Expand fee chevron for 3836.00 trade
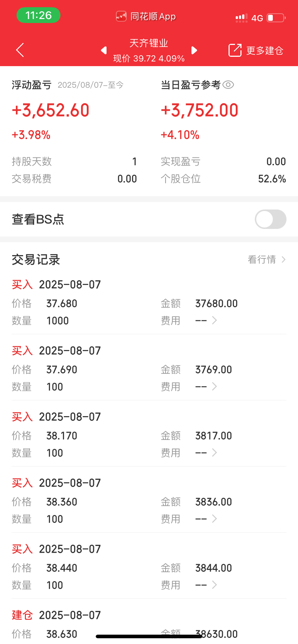This screenshot has width=298, height=644. click(x=215, y=519)
